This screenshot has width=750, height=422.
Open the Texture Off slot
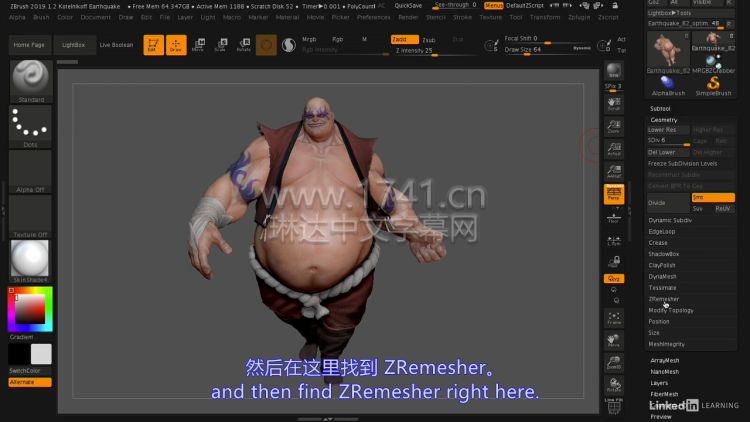pos(31,216)
